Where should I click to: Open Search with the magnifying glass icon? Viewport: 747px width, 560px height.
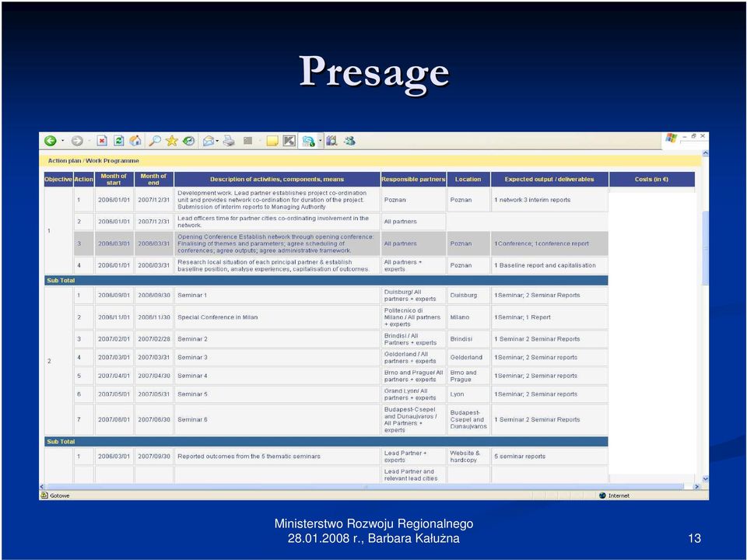coord(155,141)
